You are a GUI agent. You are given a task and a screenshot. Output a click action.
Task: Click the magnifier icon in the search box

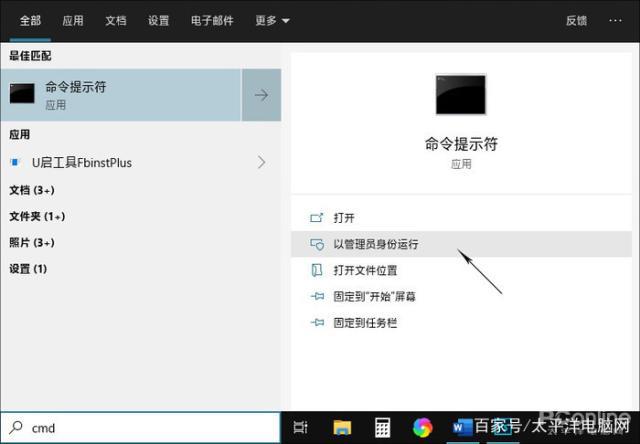[17, 428]
